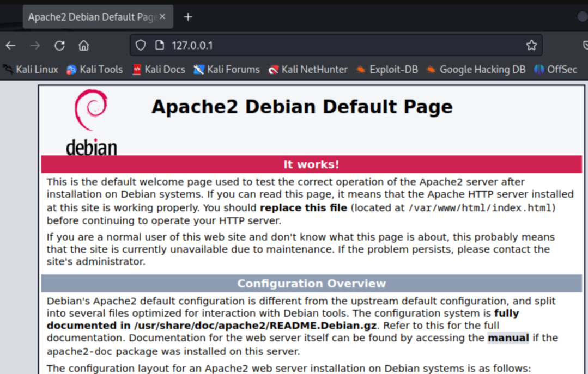
Task: Open the Google Hacking DB bookmark
Action: (476, 69)
